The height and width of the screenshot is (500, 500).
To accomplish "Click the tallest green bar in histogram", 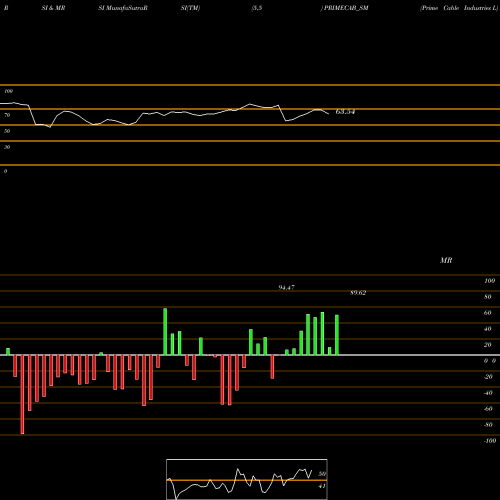I will tap(165, 332).
